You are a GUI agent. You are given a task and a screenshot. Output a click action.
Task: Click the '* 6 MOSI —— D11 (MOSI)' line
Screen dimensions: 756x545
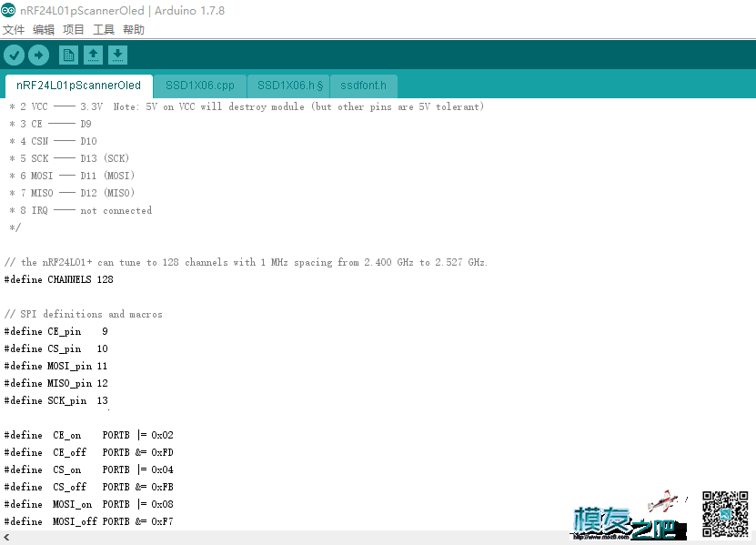click(x=72, y=176)
